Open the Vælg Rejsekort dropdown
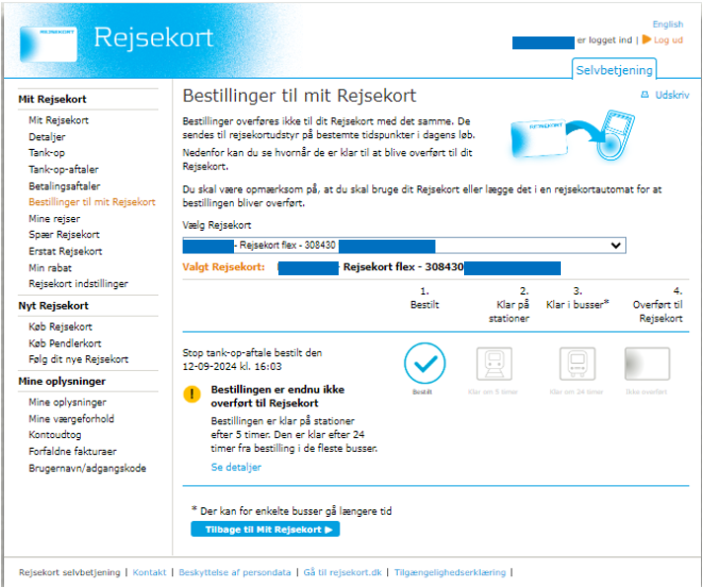 405,245
